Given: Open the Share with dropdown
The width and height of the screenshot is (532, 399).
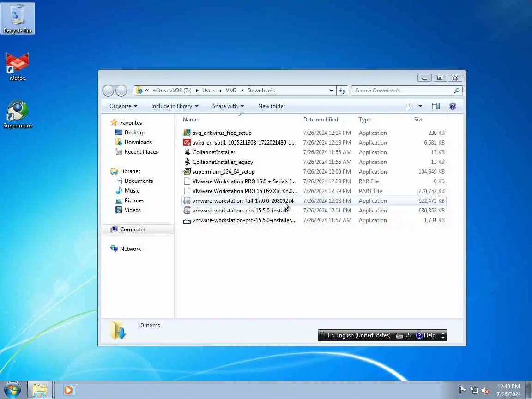Looking at the screenshot, I should pos(228,106).
